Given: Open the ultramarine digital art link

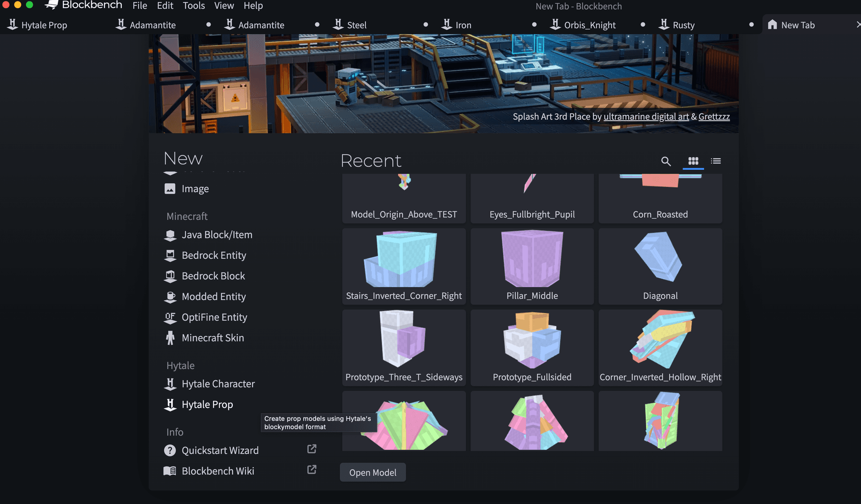Looking at the screenshot, I should pyautogui.click(x=646, y=117).
